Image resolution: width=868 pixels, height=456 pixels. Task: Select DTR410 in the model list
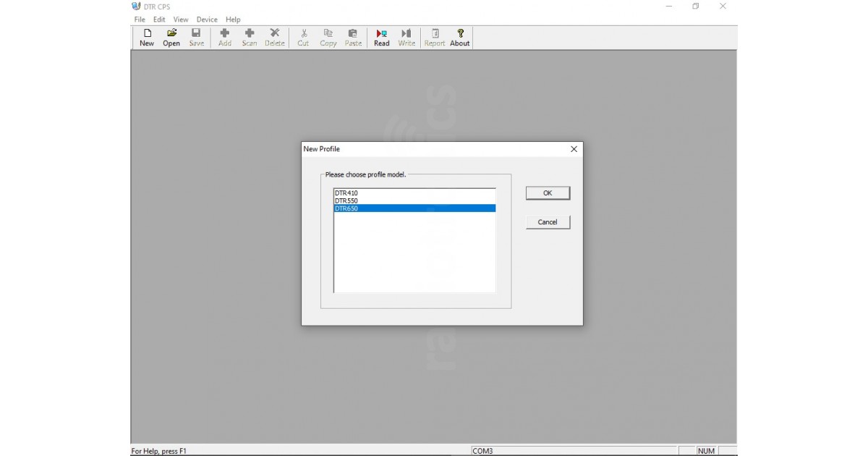pyautogui.click(x=346, y=193)
